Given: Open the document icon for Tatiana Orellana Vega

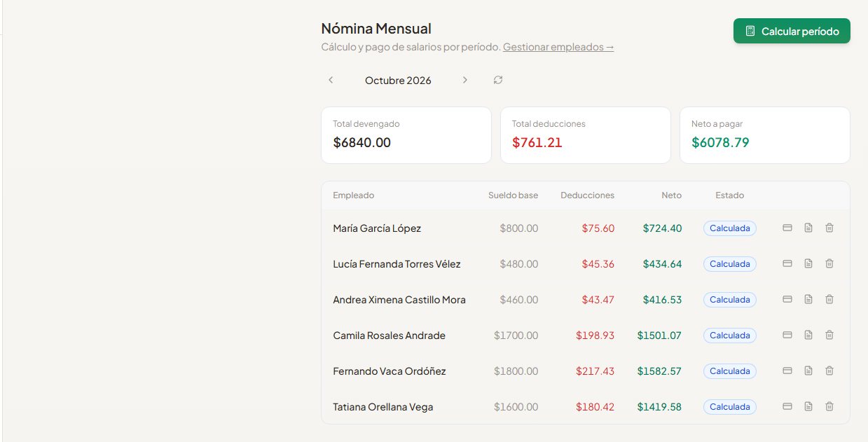Looking at the screenshot, I should click(808, 406).
